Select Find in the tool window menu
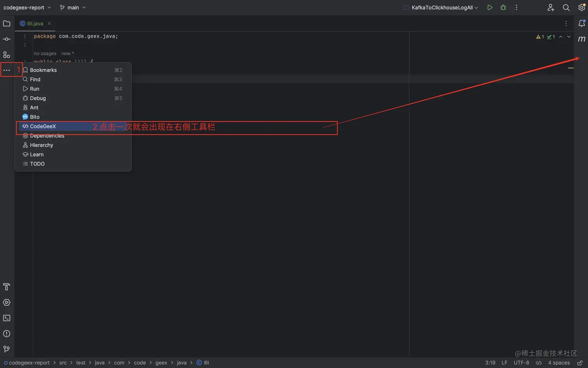 pos(73,79)
